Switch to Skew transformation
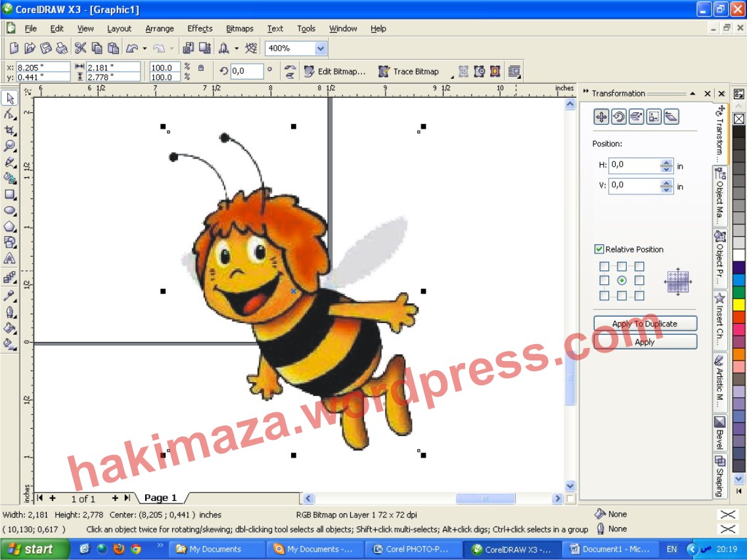Image resolution: width=747 pixels, height=560 pixels. [x=671, y=117]
